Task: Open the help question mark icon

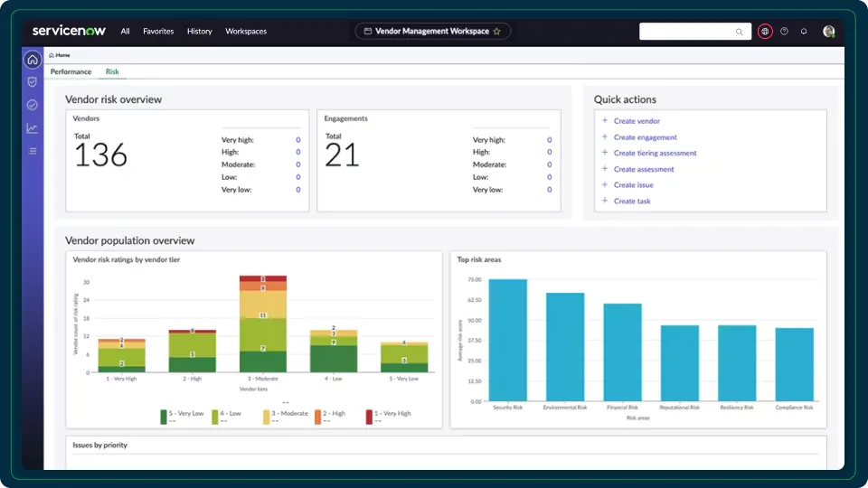Action: [784, 32]
